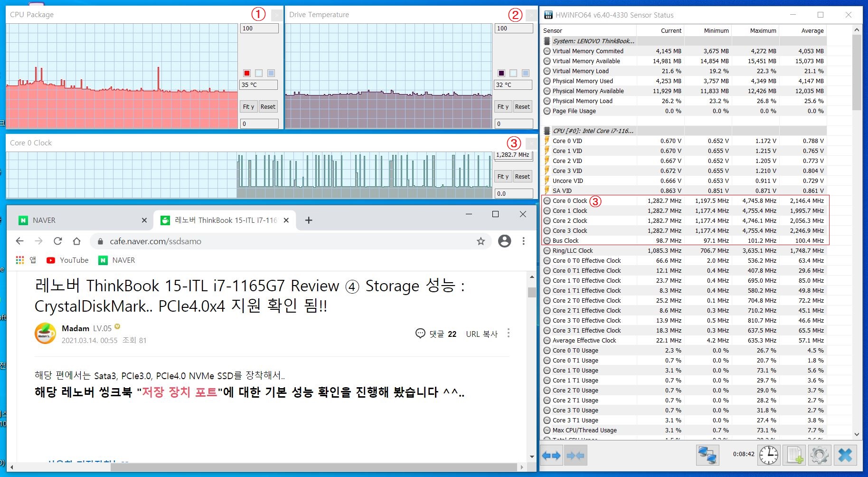
Task: Reset the Drive Temperature graph
Action: click(522, 106)
